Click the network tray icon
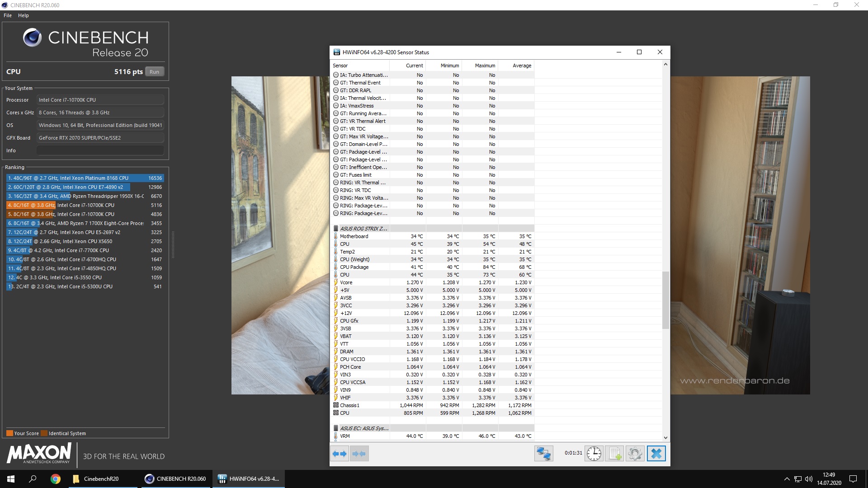Viewport: 868px width, 488px height. pyautogui.click(x=798, y=479)
